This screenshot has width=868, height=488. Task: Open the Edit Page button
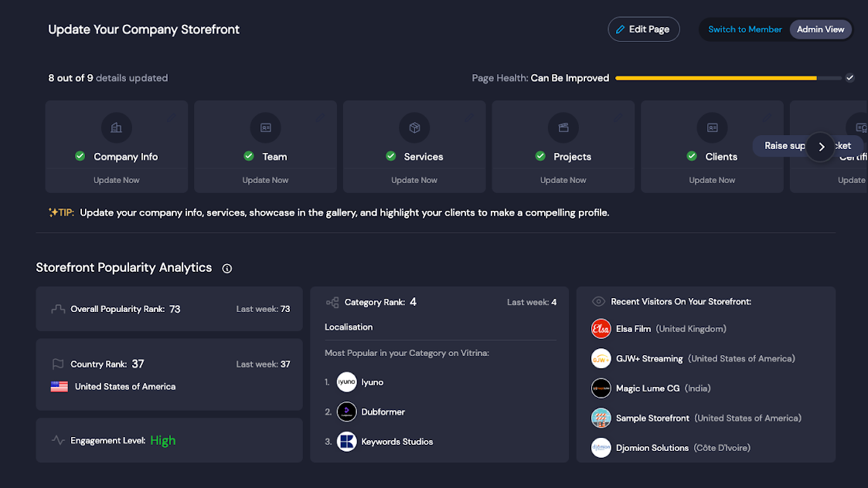644,29
